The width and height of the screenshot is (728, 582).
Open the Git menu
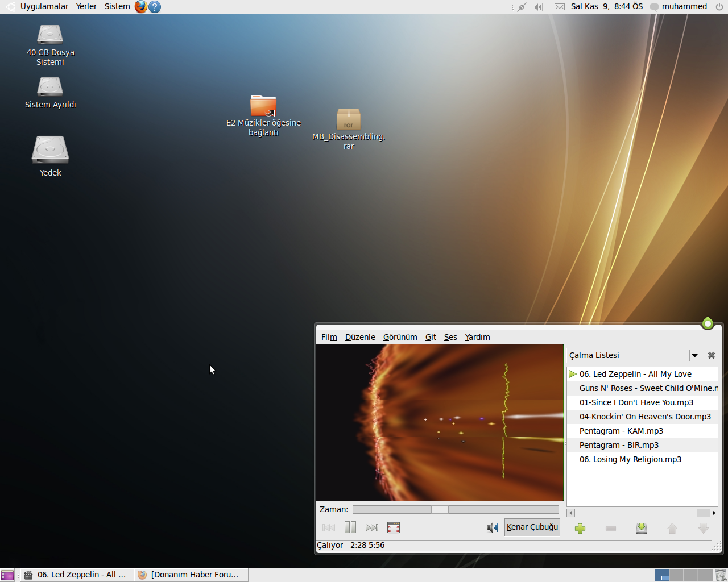point(431,337)
